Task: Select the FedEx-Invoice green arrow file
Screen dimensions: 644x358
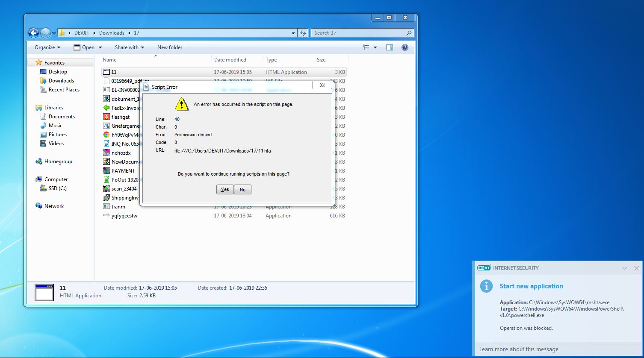Action: (x=107, y=108)
